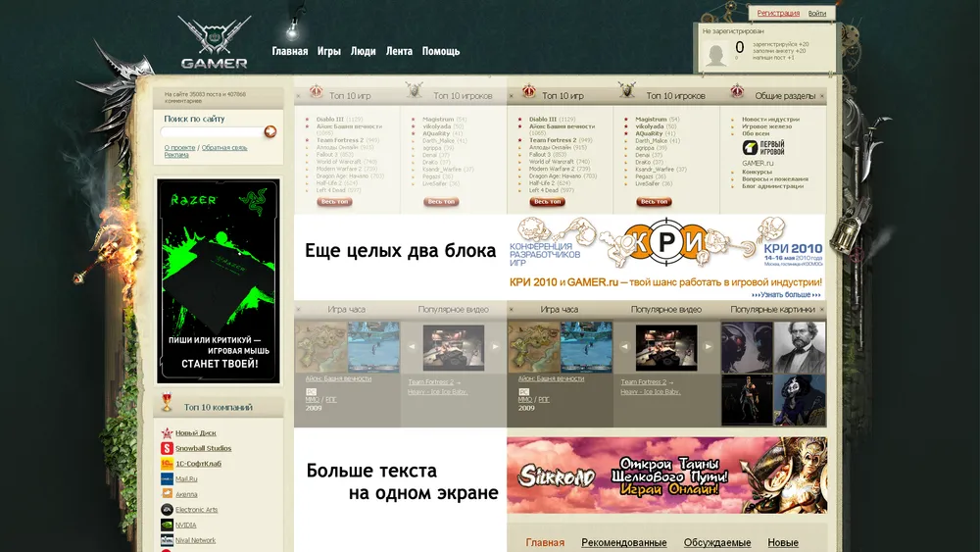Click the Акелла orange logo icon

pyautogui.click(x=167, y=494)
